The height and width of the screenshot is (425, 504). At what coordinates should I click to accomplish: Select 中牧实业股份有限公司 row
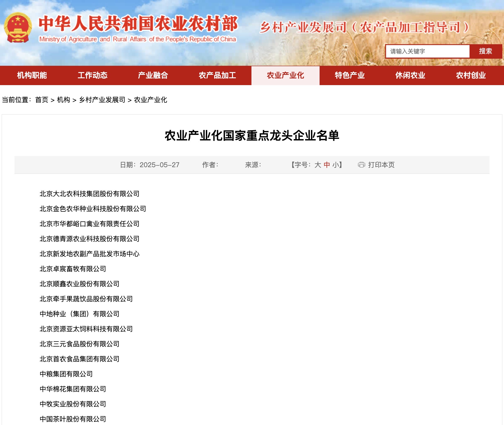(73, 404)
